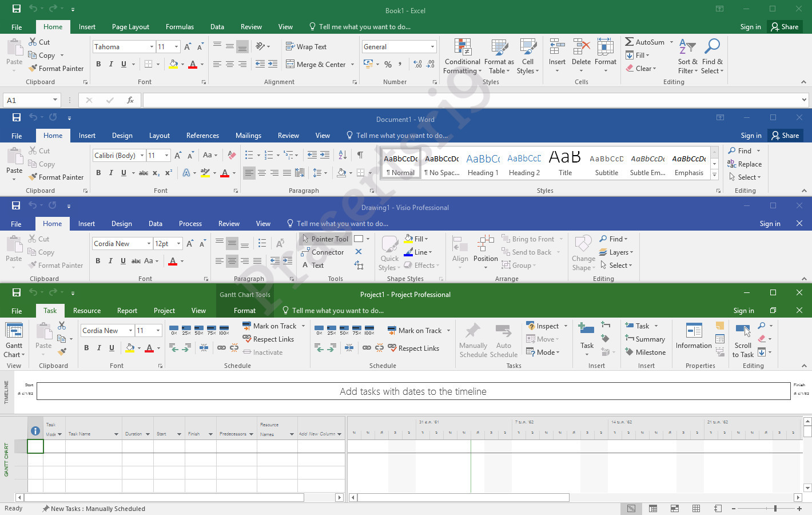Click Position button in Visio Arrange group
The image size is (812, 515).
(x=485, y=252)
